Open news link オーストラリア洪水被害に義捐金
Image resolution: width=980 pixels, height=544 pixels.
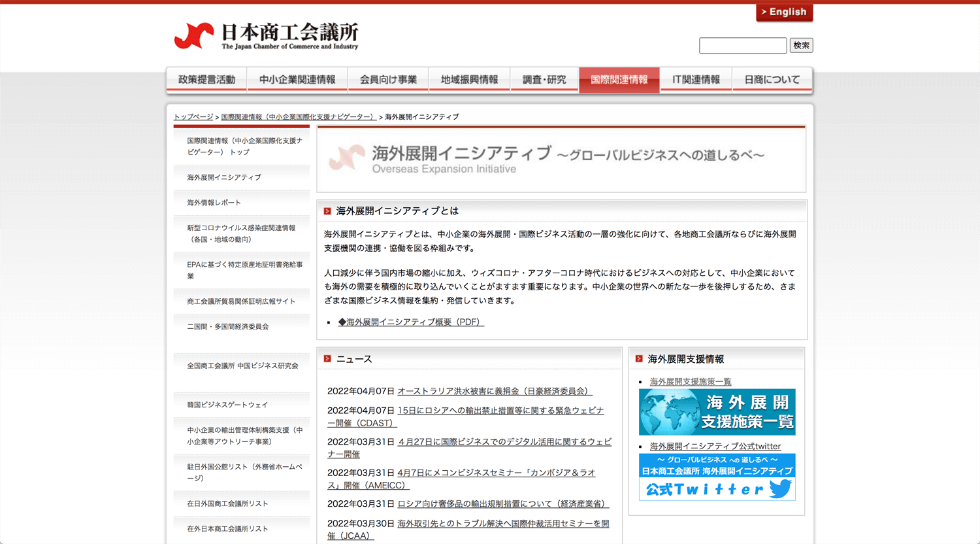pos(495,391)
